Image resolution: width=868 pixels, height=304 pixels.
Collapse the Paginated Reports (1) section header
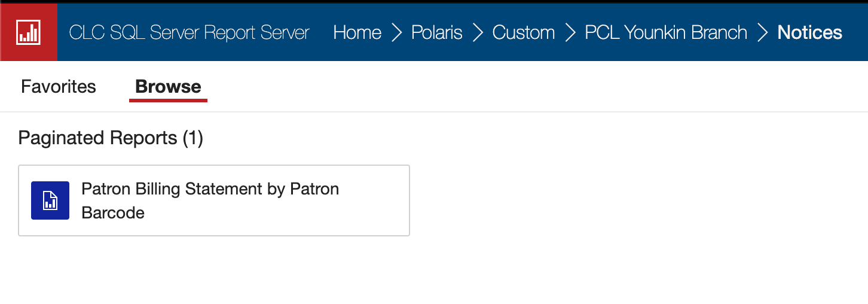[111, 138]
